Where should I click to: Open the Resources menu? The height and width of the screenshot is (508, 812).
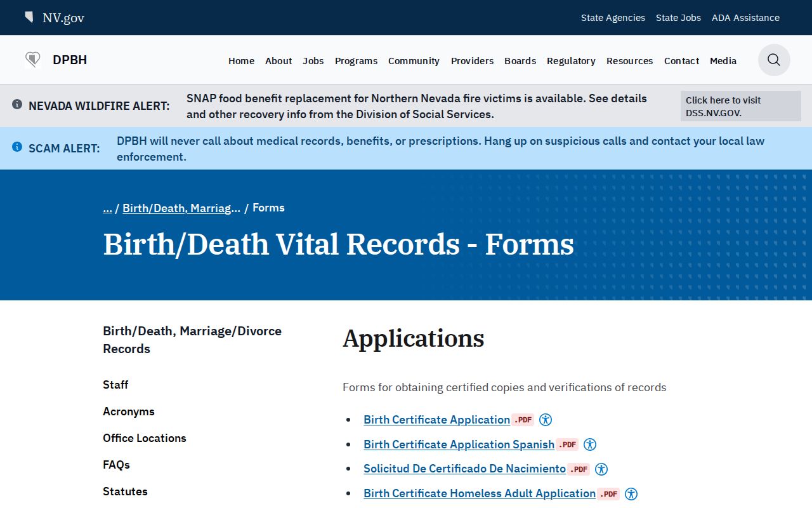pos(629,61)
